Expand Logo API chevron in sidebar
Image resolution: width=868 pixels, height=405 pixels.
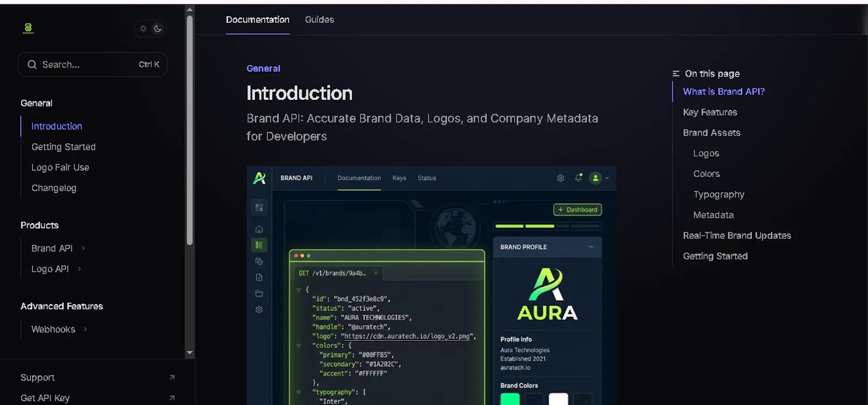click(x=79, y=269)
